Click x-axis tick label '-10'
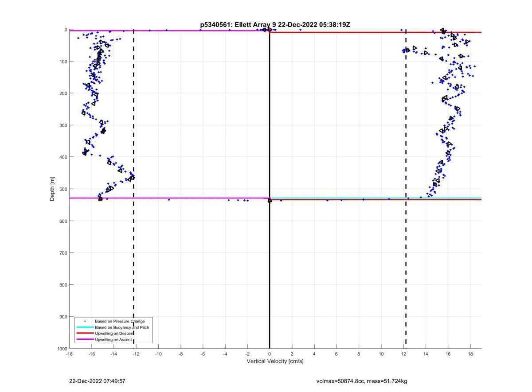Screen dimensions: 532x392 [x=158, y=354]
